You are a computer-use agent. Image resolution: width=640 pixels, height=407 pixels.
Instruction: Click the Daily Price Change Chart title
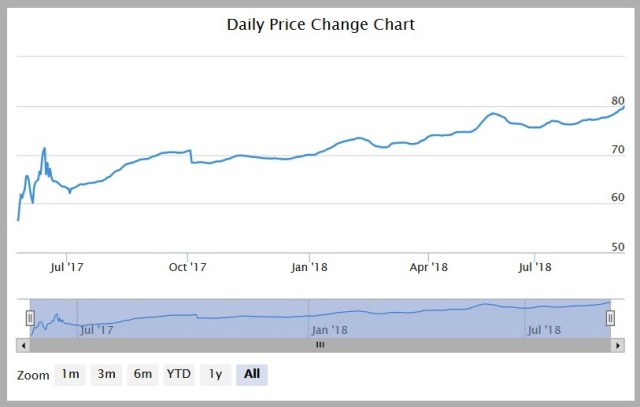pyautogui.click(x=320, y=24)
